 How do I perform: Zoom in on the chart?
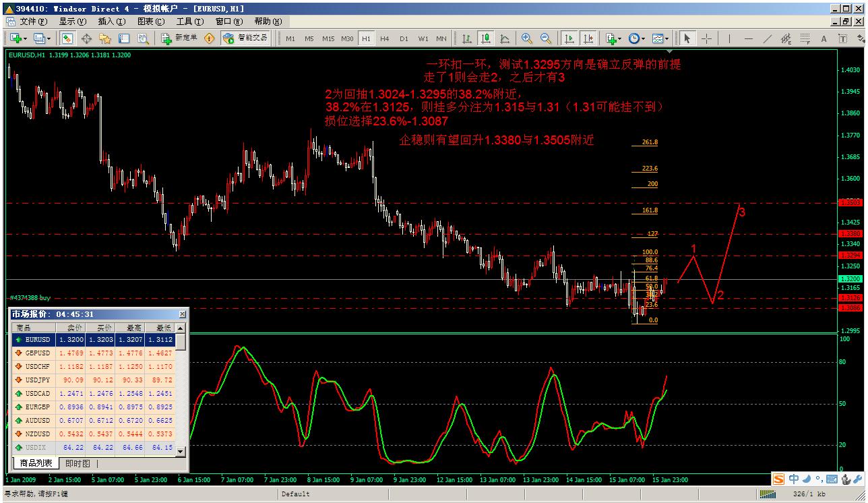click(x=526, y=38)
